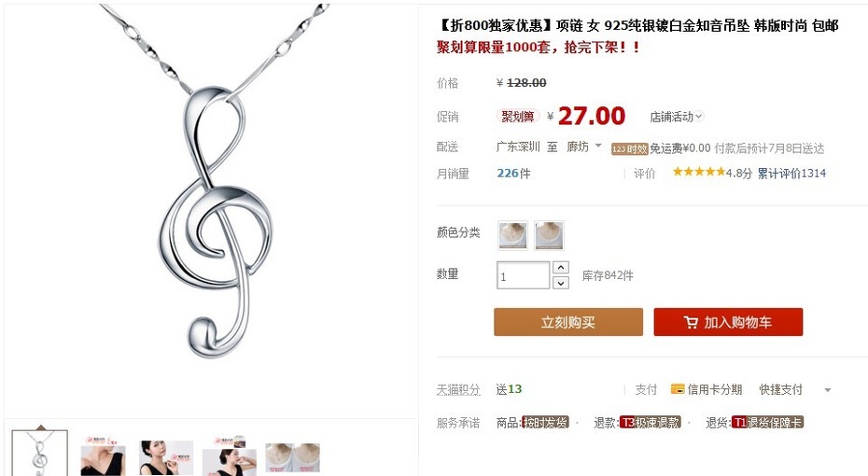Image resolution: width=868 pixels, height=476 pixels.
Task: Click the credit card installment icon
Action: pos(678,389)
